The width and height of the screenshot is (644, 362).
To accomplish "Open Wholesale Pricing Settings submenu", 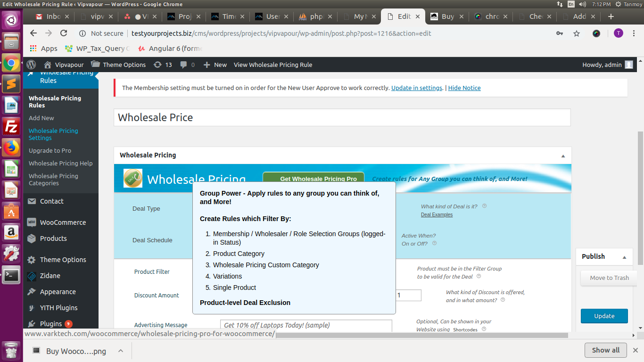I will coord(53,134).
